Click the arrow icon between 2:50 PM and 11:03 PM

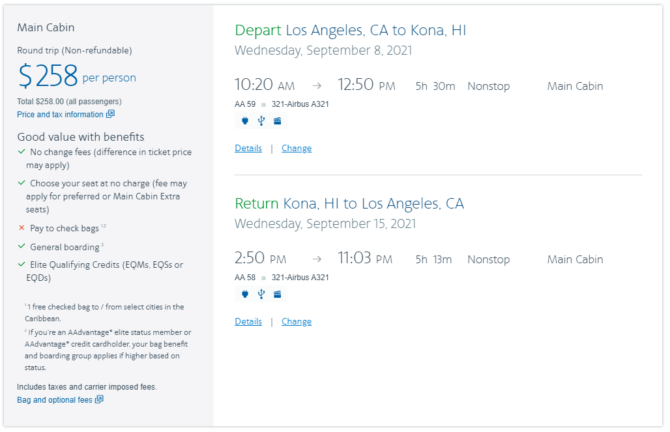pyautogui.click(x=317, y=259)
